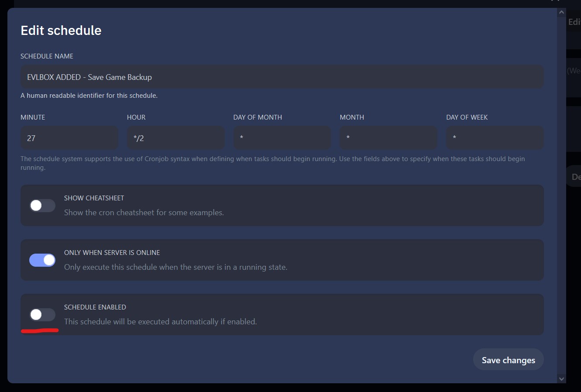Click the page close icon above the modal
The height and width of the screenshot is (392, 581).
pos(555,2)
